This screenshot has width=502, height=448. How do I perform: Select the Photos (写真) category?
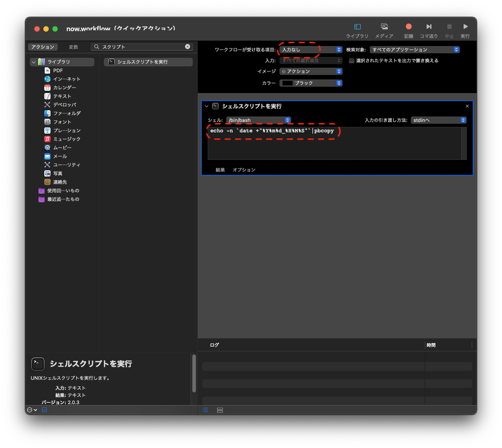coord(53,173)
